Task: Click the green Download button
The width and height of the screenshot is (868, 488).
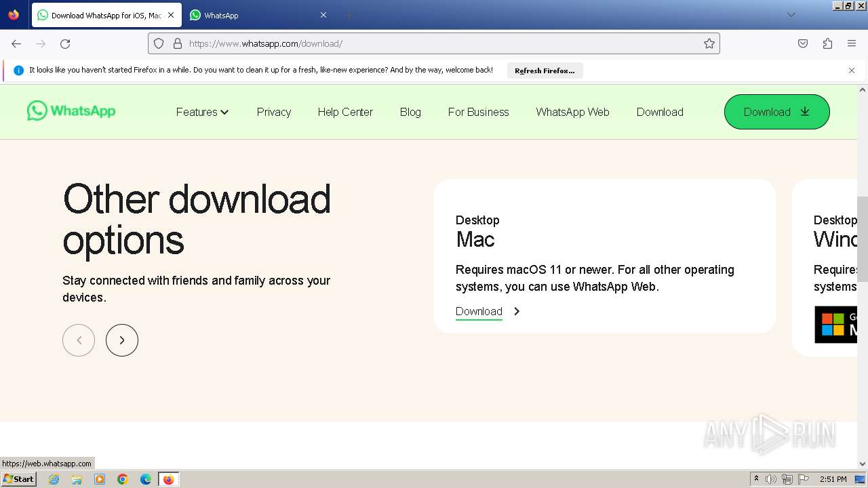Action: [776, 112]
